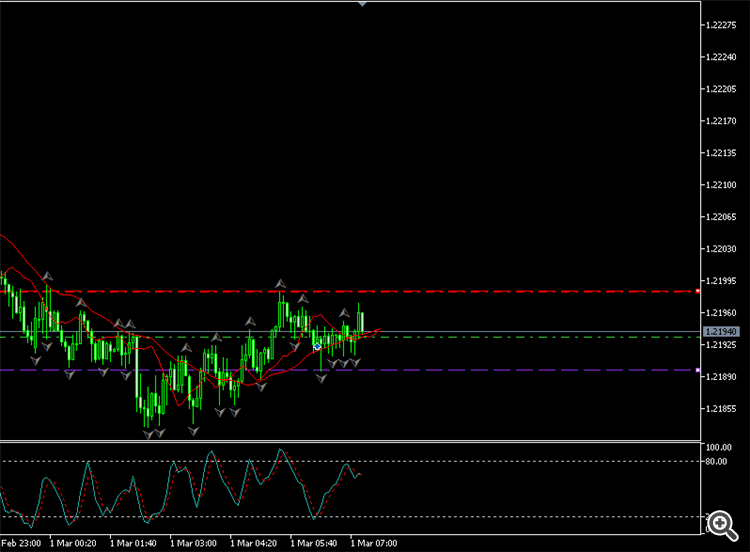Click the 1.21855 price scale label
750x552 pixels.
(721, 409)
